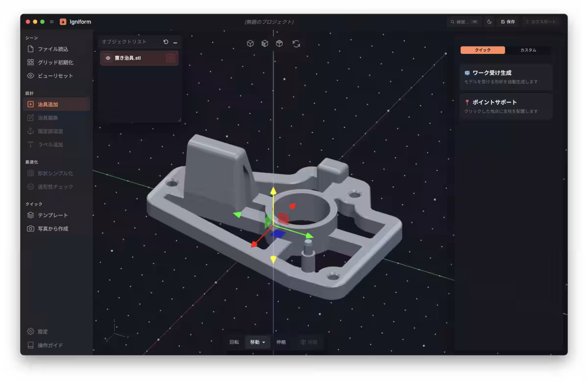The width and height of the screenshot is (588, 382).
Task: Focus the 検索 search field in title bar
Action: tap(464, 22)
